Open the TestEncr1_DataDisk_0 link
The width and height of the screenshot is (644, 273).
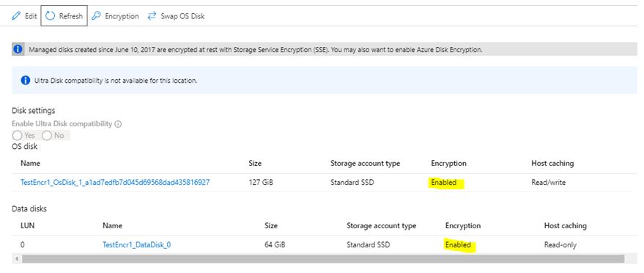click(x=136, y=244)
